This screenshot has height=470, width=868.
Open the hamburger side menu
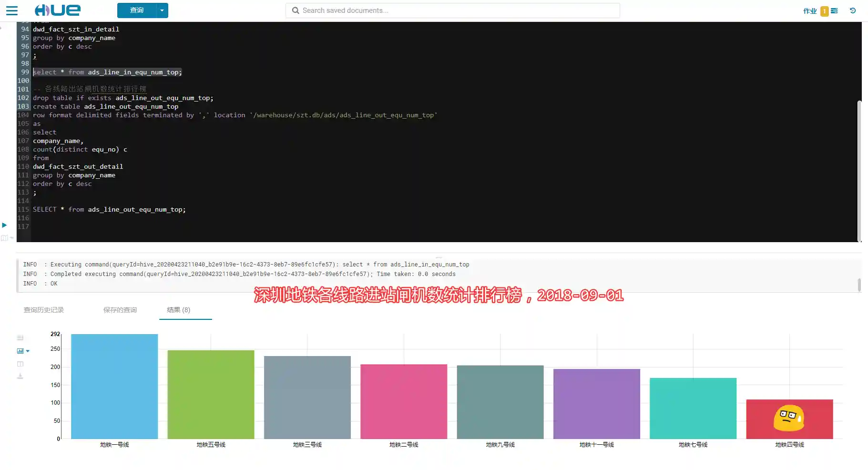point(11,10)
